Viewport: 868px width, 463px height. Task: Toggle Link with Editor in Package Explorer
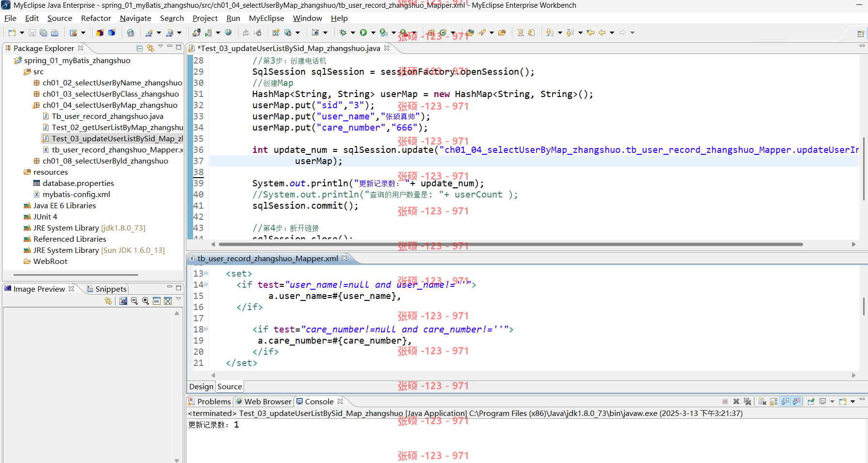coord(150,48)
